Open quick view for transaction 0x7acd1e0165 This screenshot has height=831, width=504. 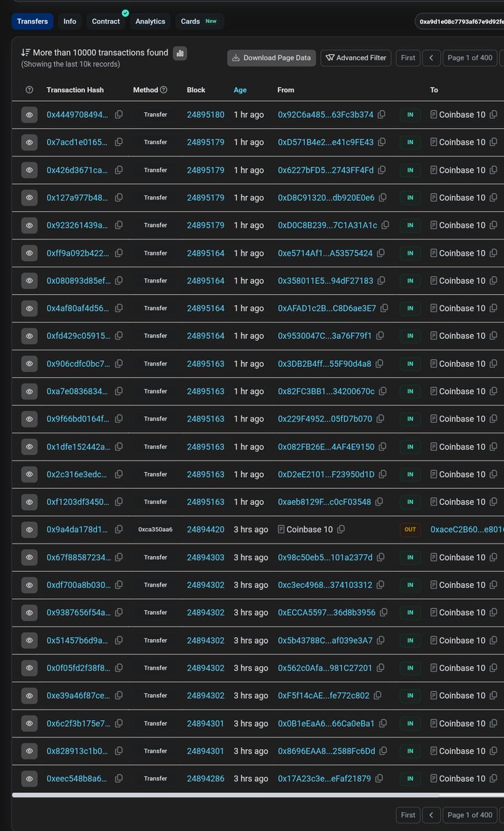click(x=29, y=142)
